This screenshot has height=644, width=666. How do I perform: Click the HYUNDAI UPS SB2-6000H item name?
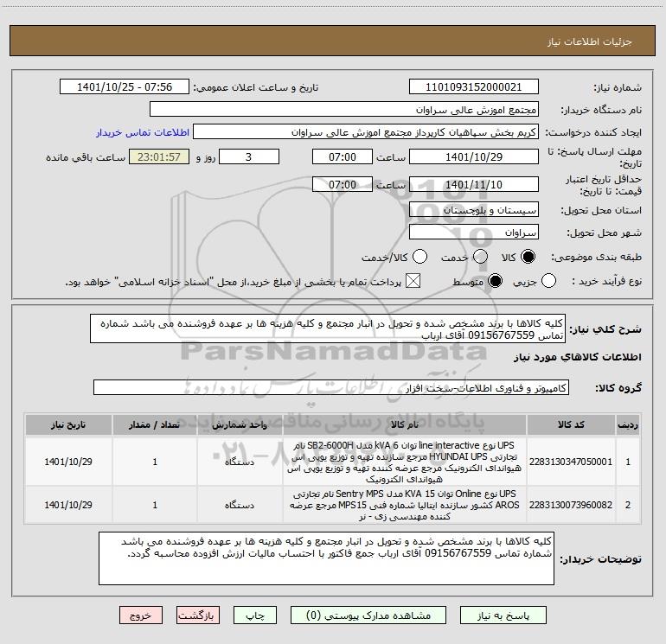pos(405,462)
